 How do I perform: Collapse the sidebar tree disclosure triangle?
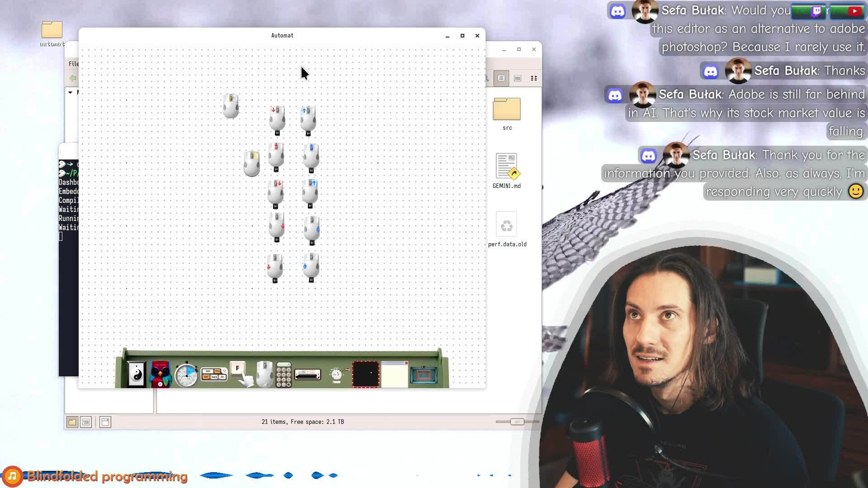click(x=71, y=92)
